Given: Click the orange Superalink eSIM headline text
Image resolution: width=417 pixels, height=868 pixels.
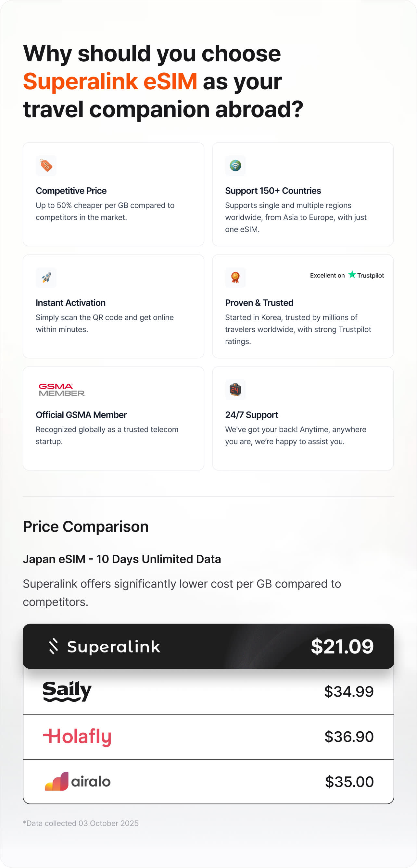Looking at the screenshot, I should (x=110, y=81).
